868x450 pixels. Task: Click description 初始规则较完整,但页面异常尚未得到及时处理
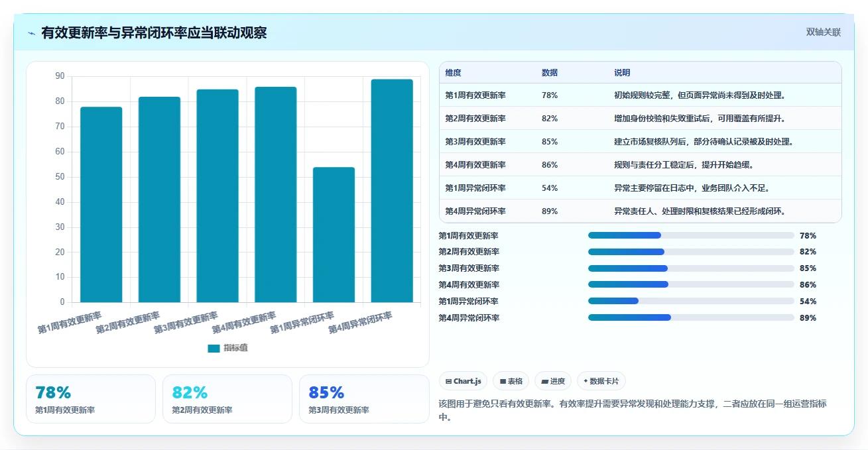point(700,95)
